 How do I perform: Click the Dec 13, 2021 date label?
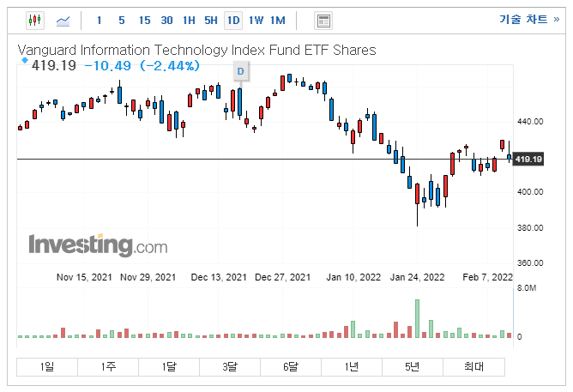[x=219, y=277]
